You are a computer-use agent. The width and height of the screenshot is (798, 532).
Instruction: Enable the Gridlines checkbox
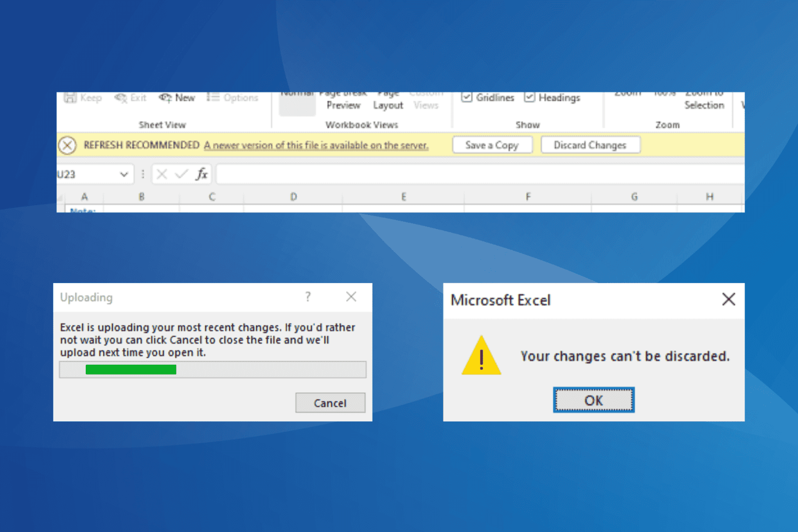[x=467, y=97]
